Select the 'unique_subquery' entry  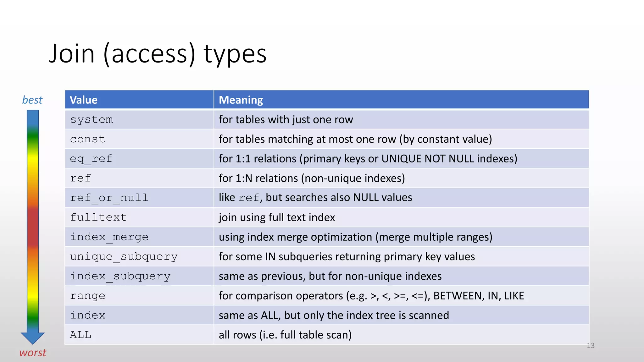click(x=124, y=256)
